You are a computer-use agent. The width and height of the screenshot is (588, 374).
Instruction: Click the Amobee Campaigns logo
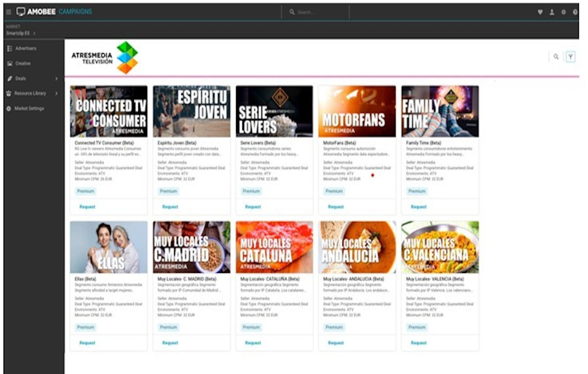pos(54,12)
